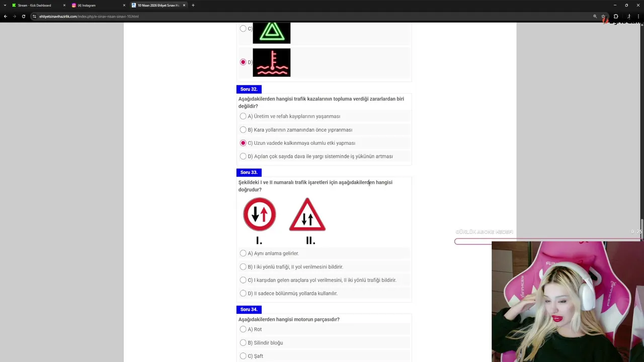The width and height of the screenshot is (644, 362).
Task: Click question 32 text about trafik kazaları
Action: [x=321, y=103]
